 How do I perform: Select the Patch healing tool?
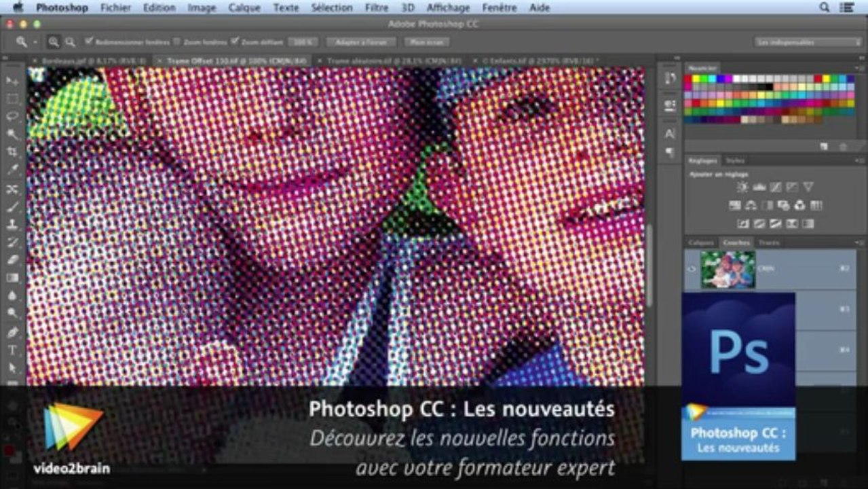[12, 189]
